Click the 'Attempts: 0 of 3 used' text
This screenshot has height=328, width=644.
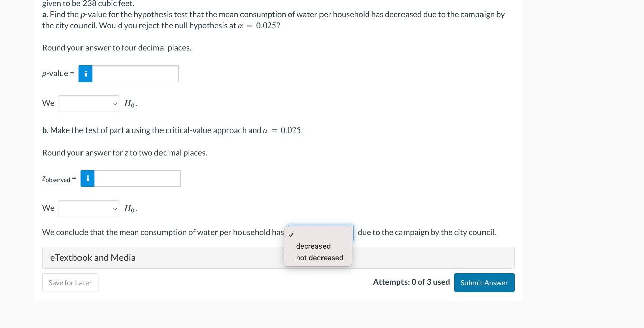(411, 282)
